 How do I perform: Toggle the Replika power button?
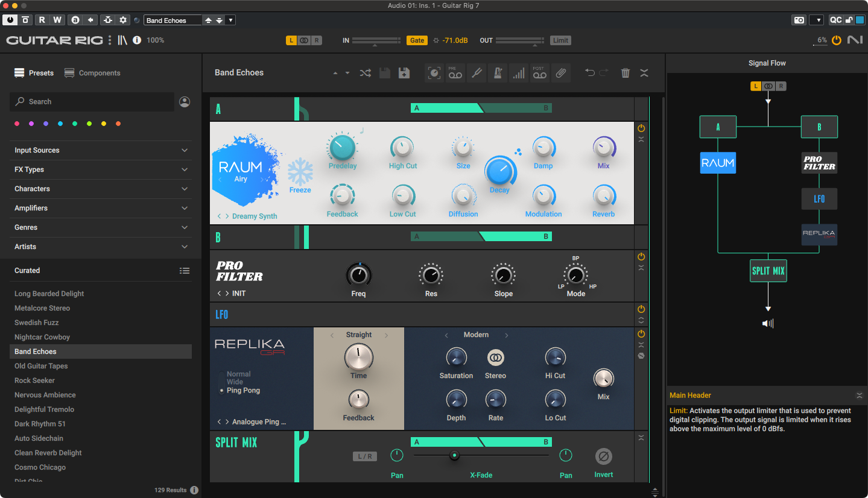[x=641, y=334]
